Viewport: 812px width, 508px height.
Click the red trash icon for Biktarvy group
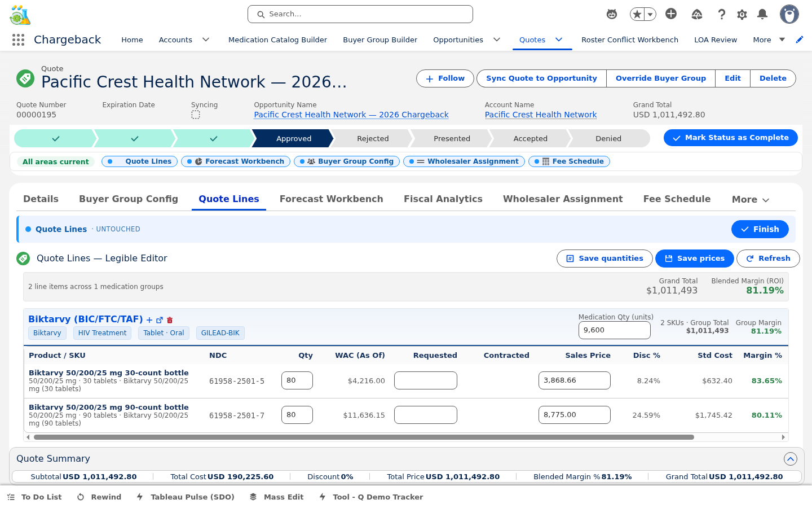point(170,320)
